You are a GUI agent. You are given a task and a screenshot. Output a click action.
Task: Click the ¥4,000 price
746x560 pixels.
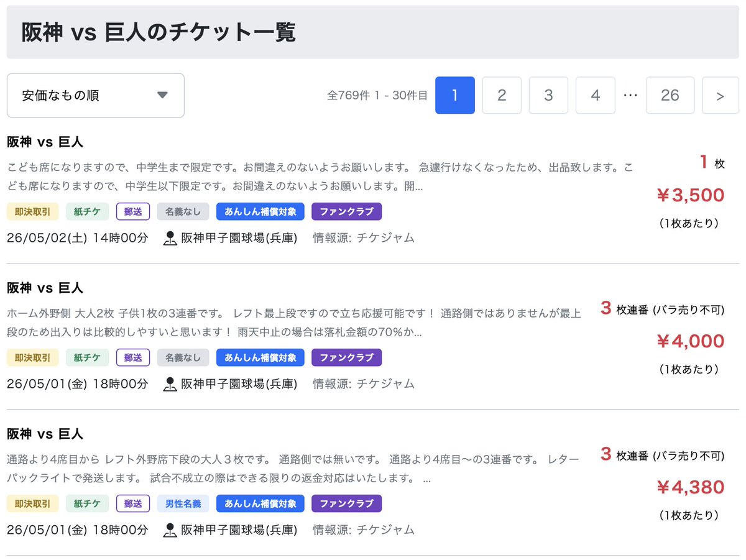click(x=690, y=341)
